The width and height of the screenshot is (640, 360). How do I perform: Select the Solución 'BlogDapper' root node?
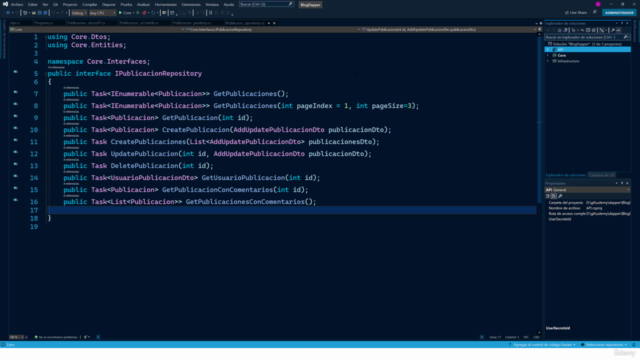coord(584,44)
